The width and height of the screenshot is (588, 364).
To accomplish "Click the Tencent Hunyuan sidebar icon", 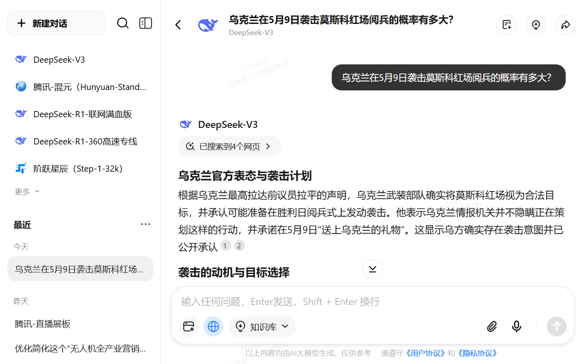I will [x=21, y=87].
